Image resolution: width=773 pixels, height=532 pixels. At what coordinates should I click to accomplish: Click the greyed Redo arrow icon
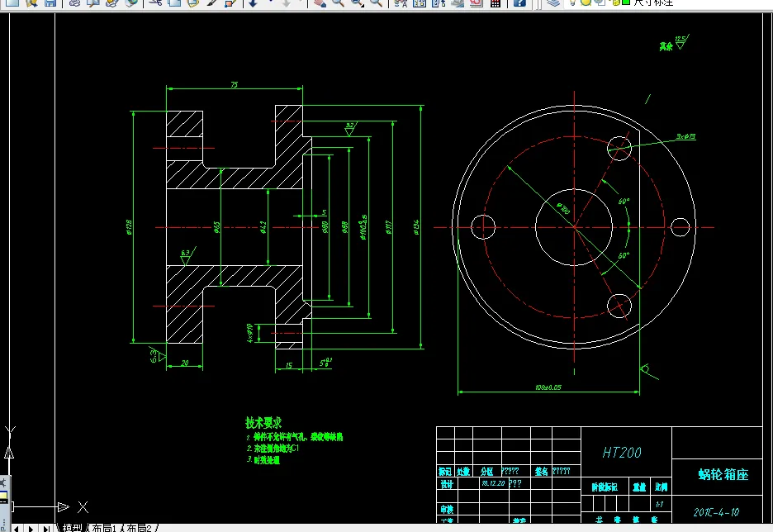(x=286, y=3)
